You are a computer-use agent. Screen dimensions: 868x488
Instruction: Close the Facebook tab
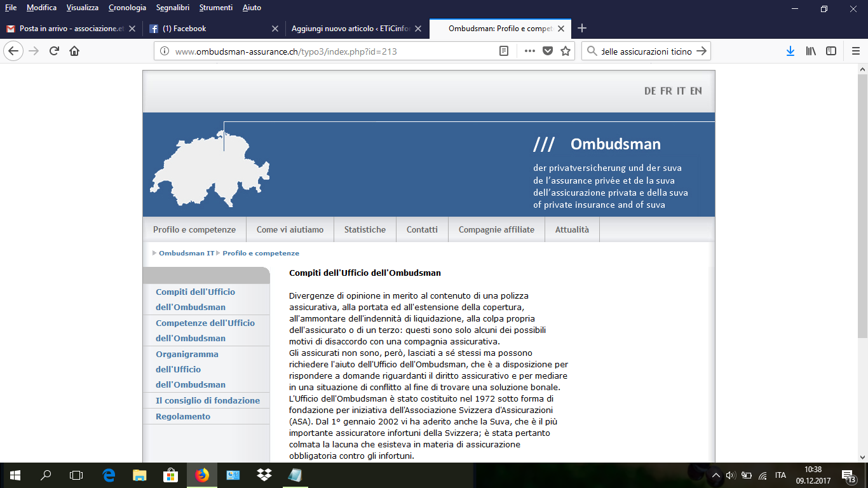(275, 29)
